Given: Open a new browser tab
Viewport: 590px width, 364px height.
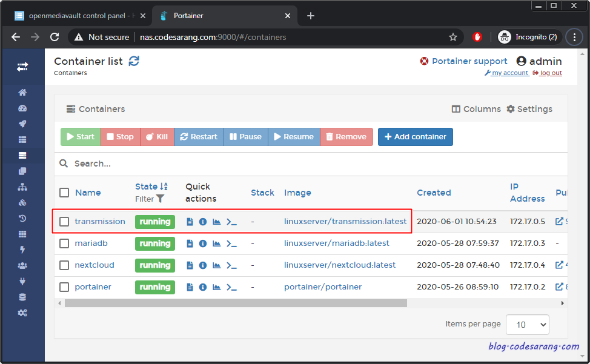Looking at the screenshot, I should [310, 16].
